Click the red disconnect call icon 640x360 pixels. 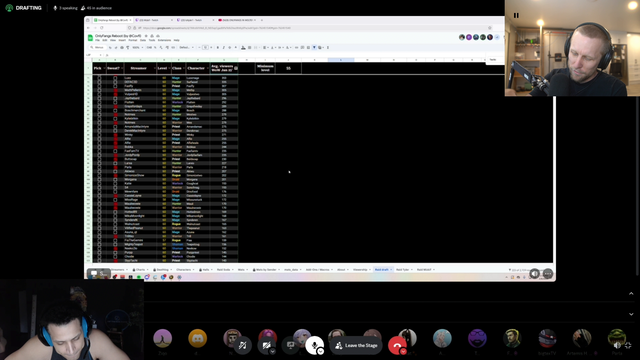point(397,346)
